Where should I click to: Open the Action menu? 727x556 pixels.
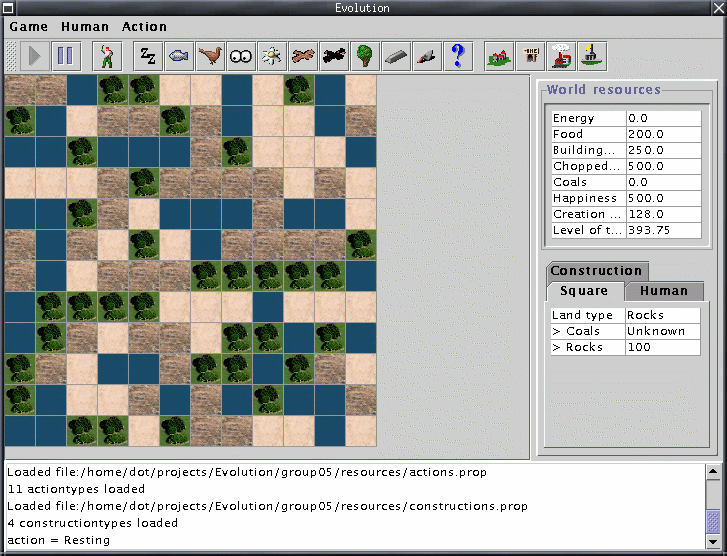pyautogui.click(x=145, y=27)
